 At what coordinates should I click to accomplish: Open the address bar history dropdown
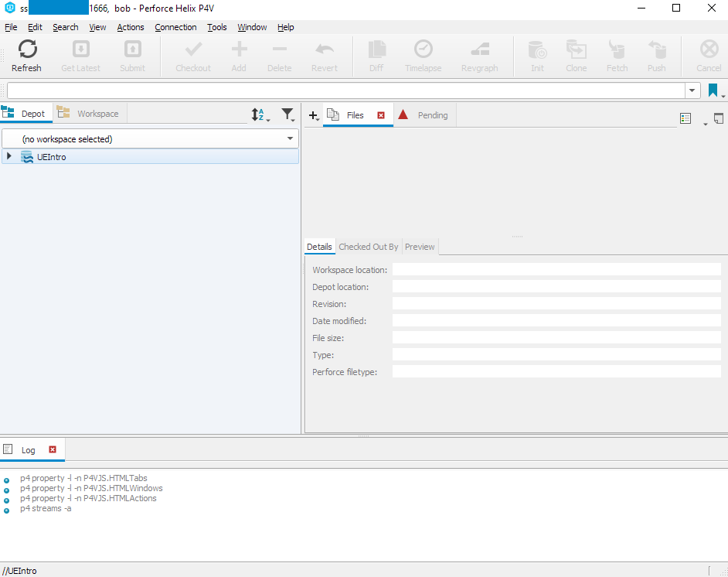[692, 90]
